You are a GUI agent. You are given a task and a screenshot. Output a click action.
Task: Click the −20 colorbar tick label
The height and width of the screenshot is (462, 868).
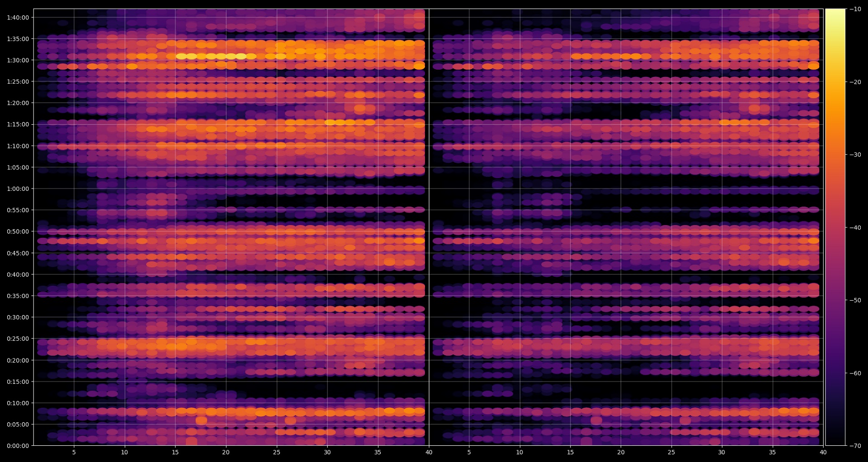(855, 82)
